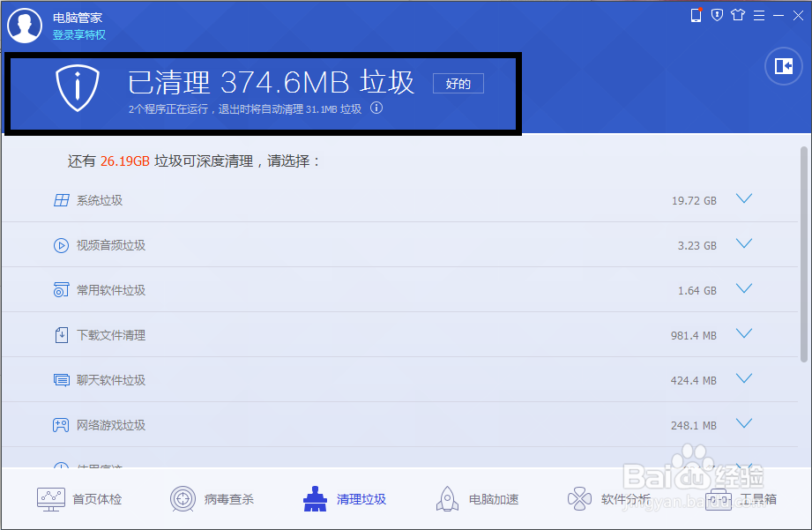
Task: Click 登录享特权 login link
Action: (79, 34)
